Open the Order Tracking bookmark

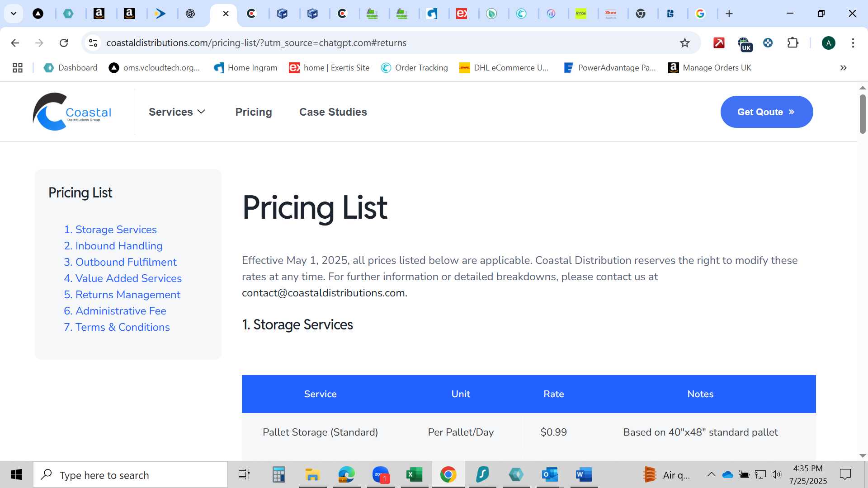pos(414,68)
